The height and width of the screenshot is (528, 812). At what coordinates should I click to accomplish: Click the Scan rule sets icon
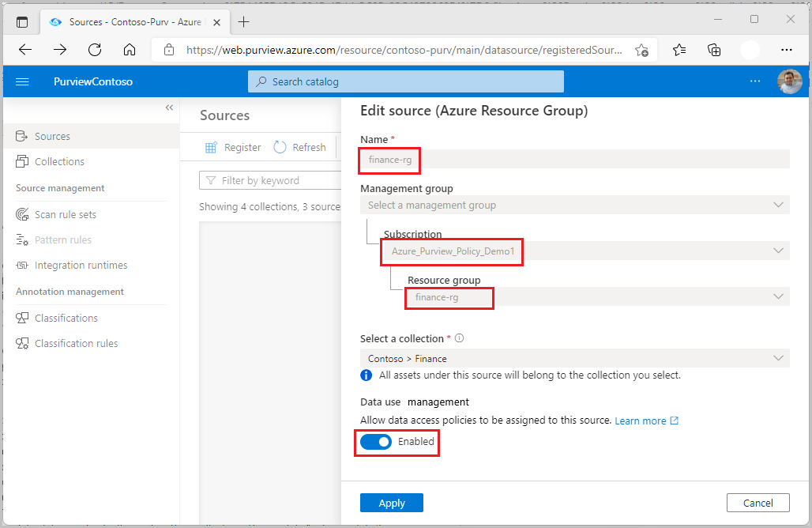coord(22,213)
